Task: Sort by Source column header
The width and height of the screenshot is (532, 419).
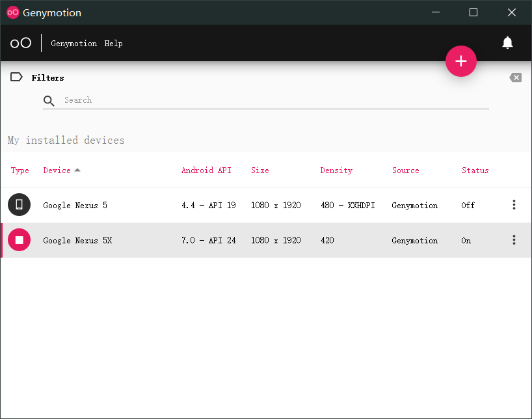Action: coord(405,170)
